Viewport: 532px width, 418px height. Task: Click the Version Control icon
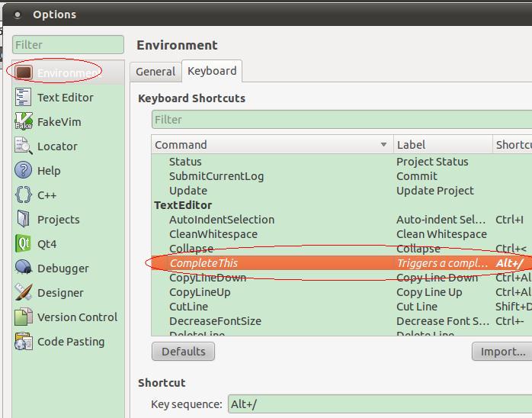pyautogui.click(x=24, y=317)
